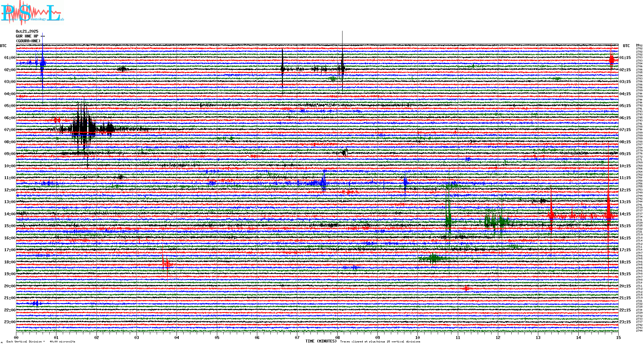Screen dimensions: 644x346
Task: Click the blue spike event near 01:00 row
Action: pyautogui.click(x=42, y=63)
